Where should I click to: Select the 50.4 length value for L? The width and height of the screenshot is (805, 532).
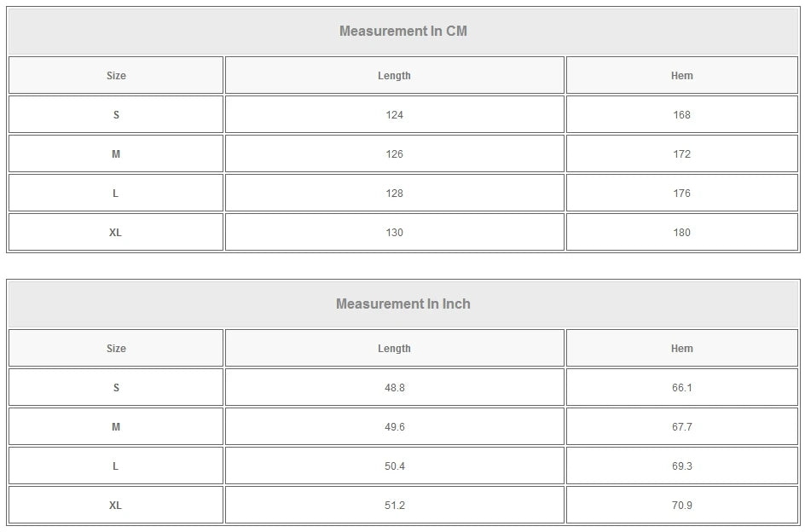click(394, 465)
